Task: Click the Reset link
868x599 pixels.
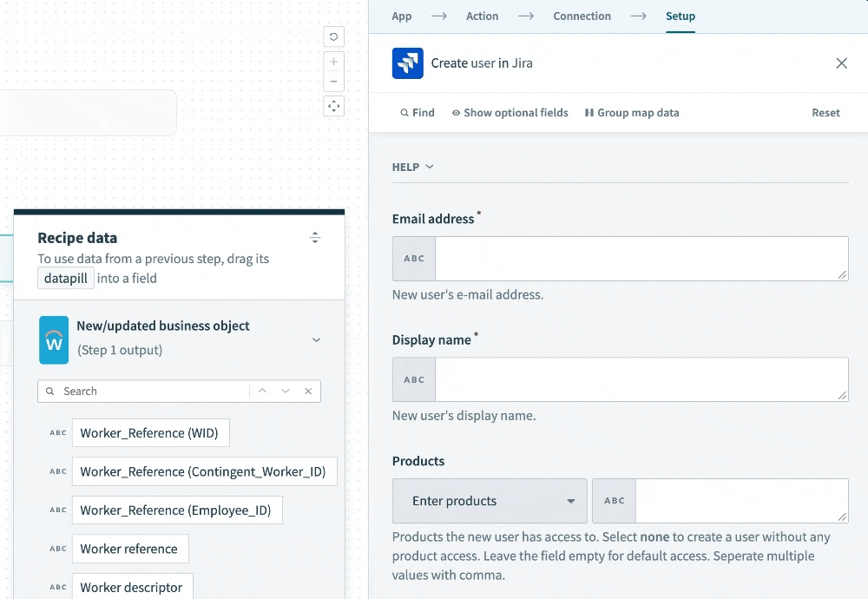Action: tap(825, 113)
